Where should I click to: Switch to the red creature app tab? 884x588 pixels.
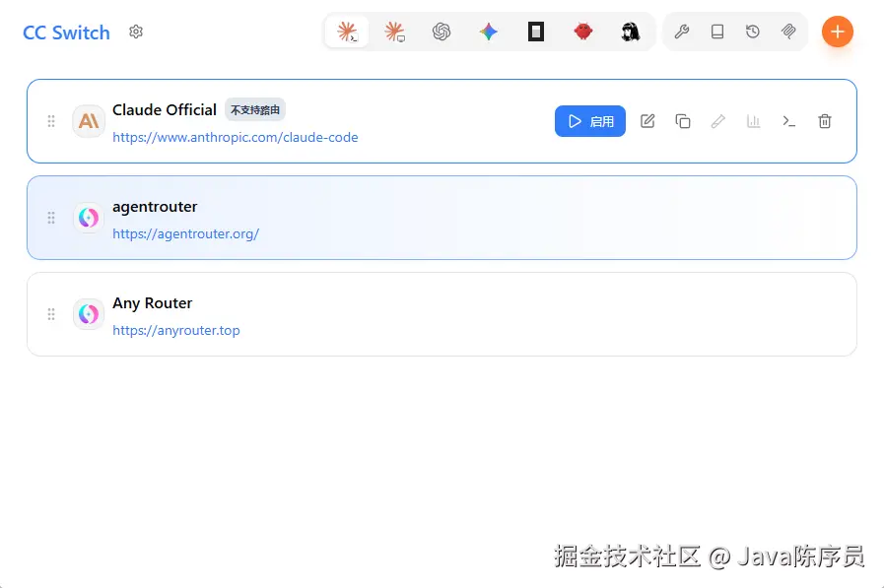(583, 32)
